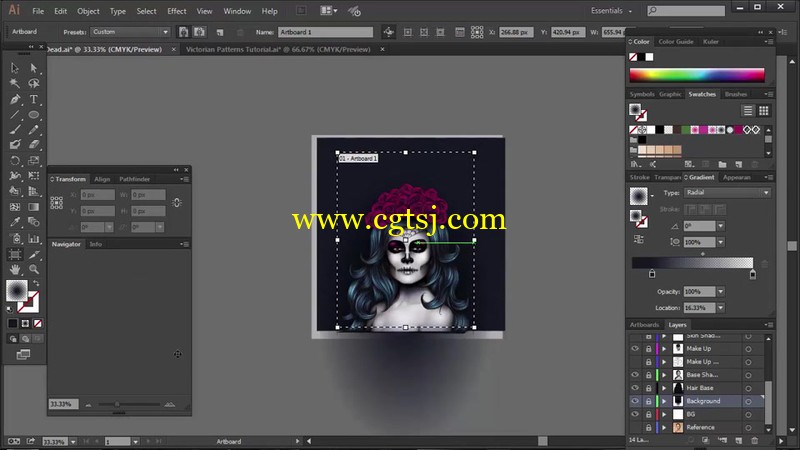The height and width of the screenshot is (450, 800).
Task: Delete selected layer with trash icon
Action: pos(755,440)
